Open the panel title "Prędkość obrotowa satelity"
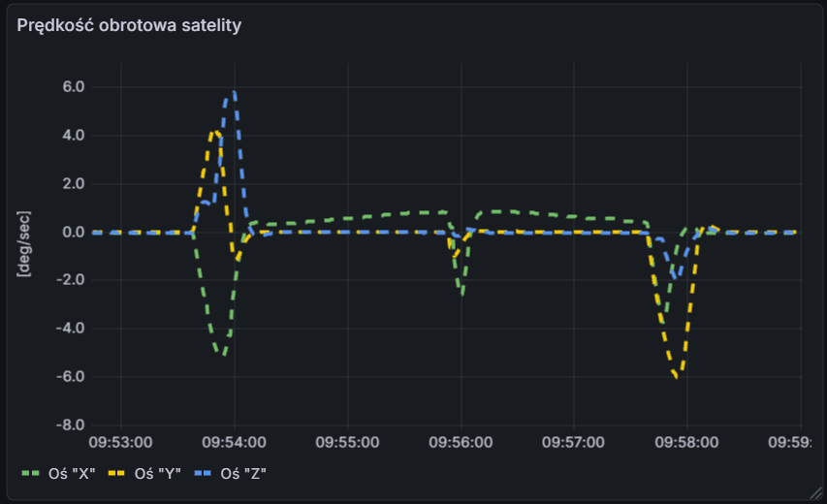 pyautogui.click(x=129, y=25)
